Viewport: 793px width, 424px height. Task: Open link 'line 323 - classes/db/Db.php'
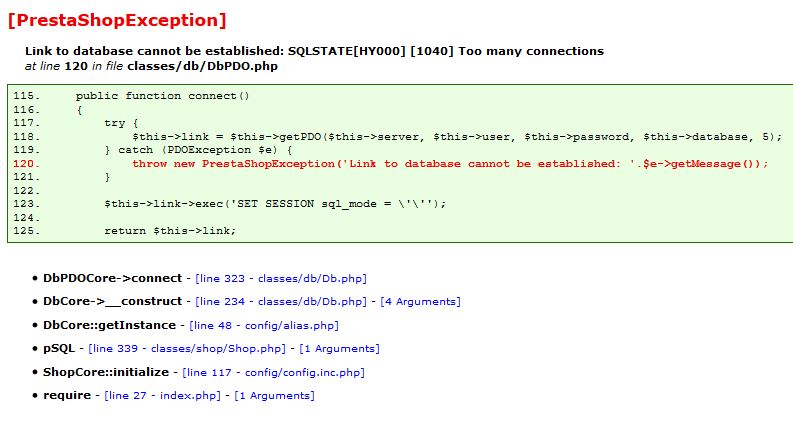coord(281,279)
